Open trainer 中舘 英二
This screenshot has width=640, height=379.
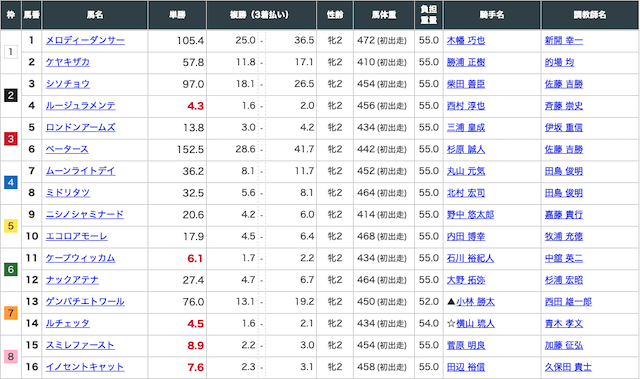click(x=564, y=258)
